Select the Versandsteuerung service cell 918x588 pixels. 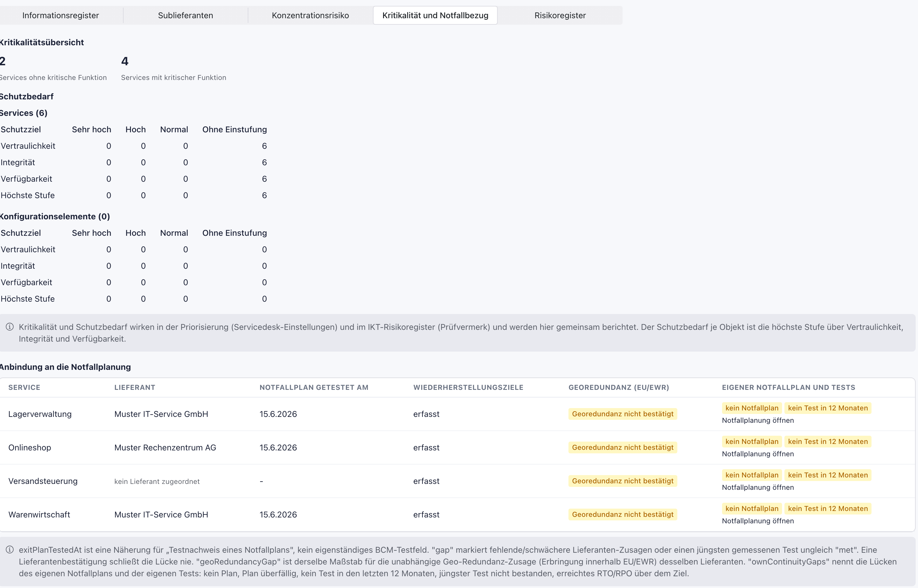[x=43, y=481]
